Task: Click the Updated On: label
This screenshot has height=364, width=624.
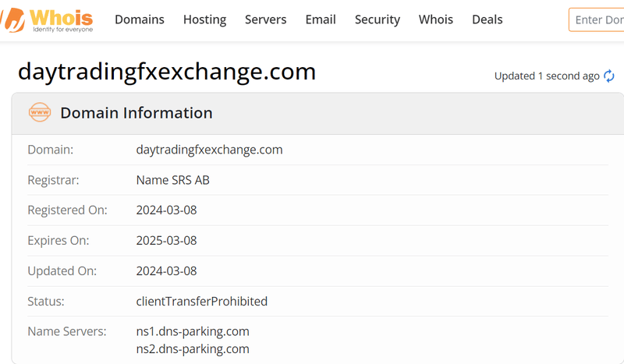Action: pos(62,271)
